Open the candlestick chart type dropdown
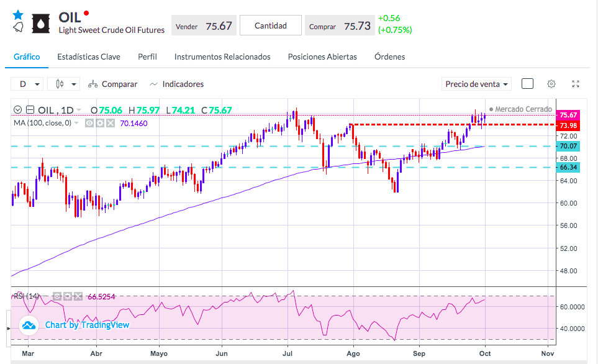Viewport: 598px width, 364px height. tap(64, 84)
